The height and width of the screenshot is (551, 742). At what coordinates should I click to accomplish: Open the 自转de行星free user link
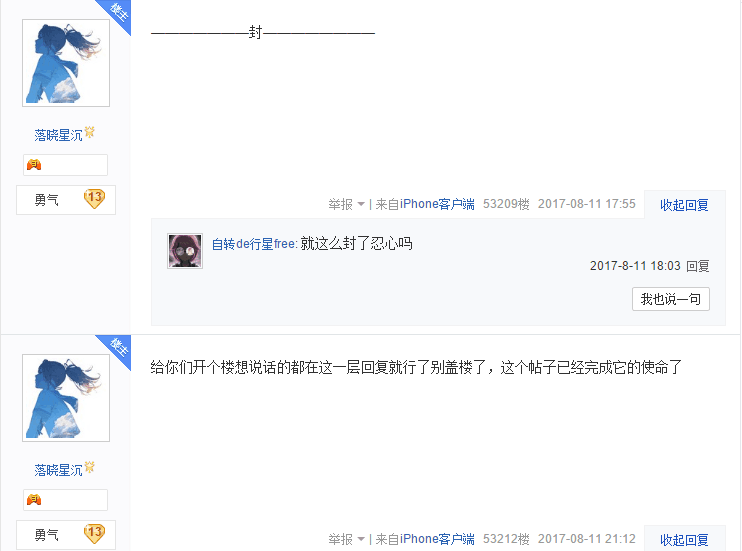point(254,244)
